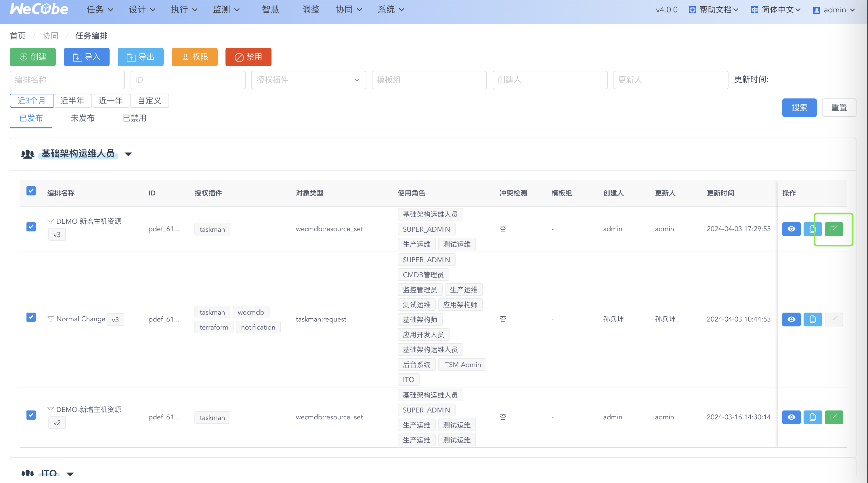
Task: Collapse the 基础架构运维人员 group
Action: [x=128, y=154]
